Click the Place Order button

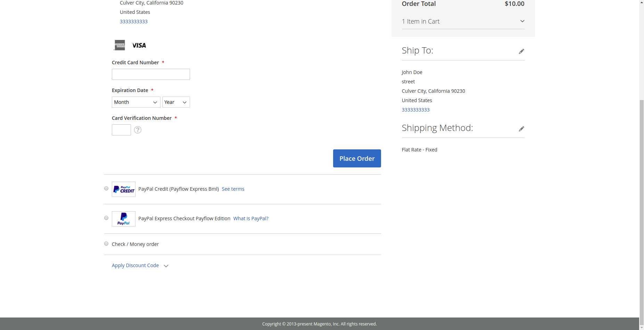coord(357,158)
